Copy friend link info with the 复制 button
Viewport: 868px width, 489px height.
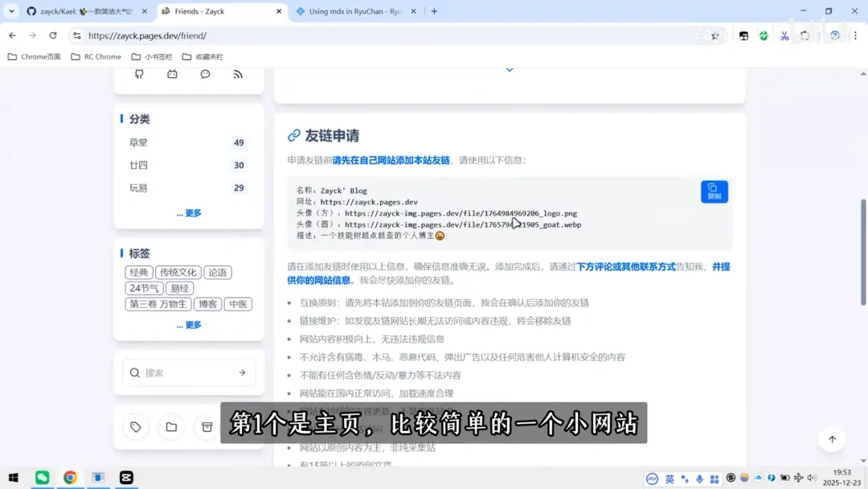coord(714,191)
